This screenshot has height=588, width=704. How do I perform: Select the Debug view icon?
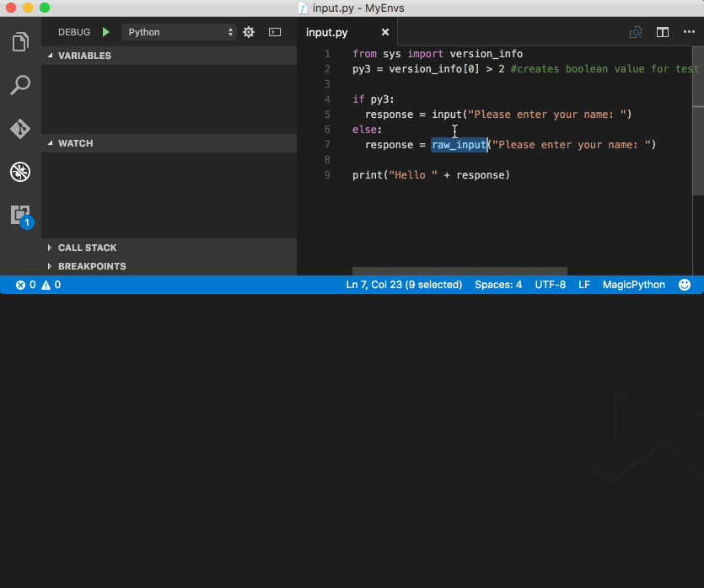click(x=20, y=172)
